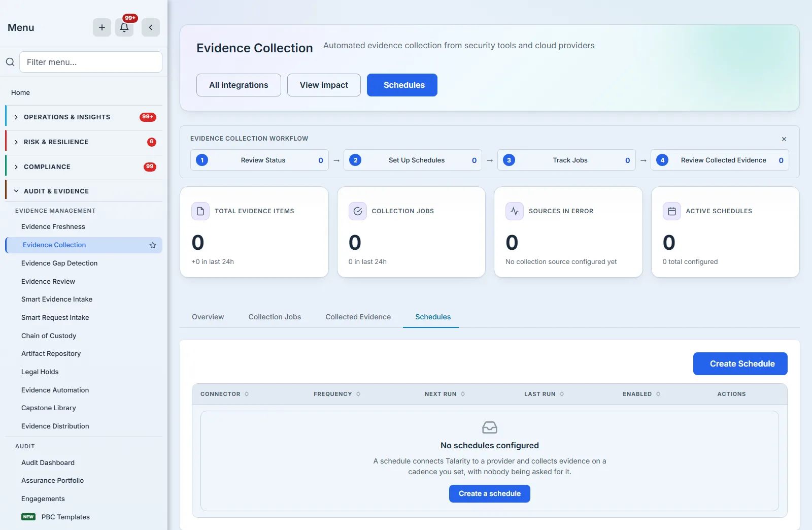
Task: Click the View impact button
Action: click(x=324, y=85)
